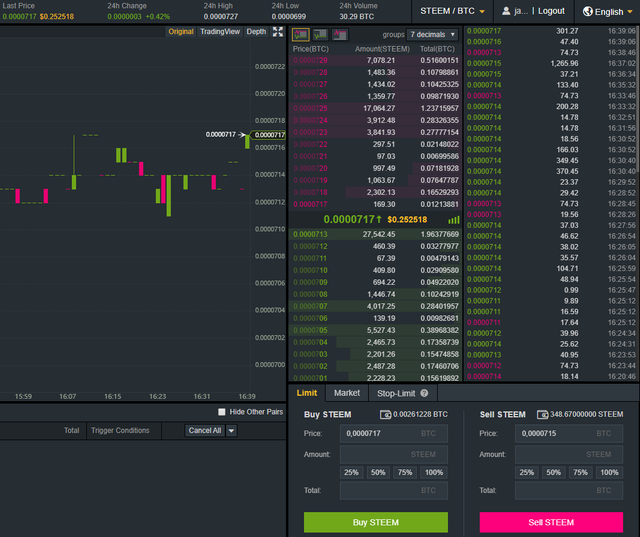Click the user account icon

[506, 11]
